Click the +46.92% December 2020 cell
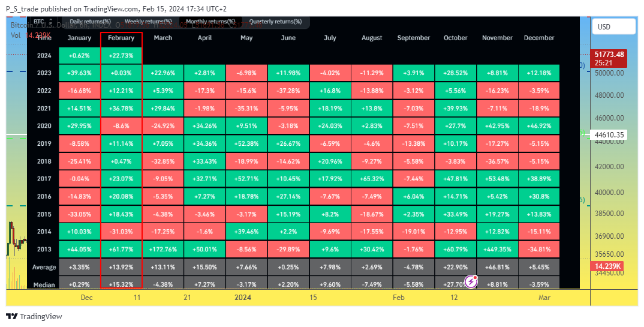The height and width of the screenshot is (327, 644). click(539, 126)
